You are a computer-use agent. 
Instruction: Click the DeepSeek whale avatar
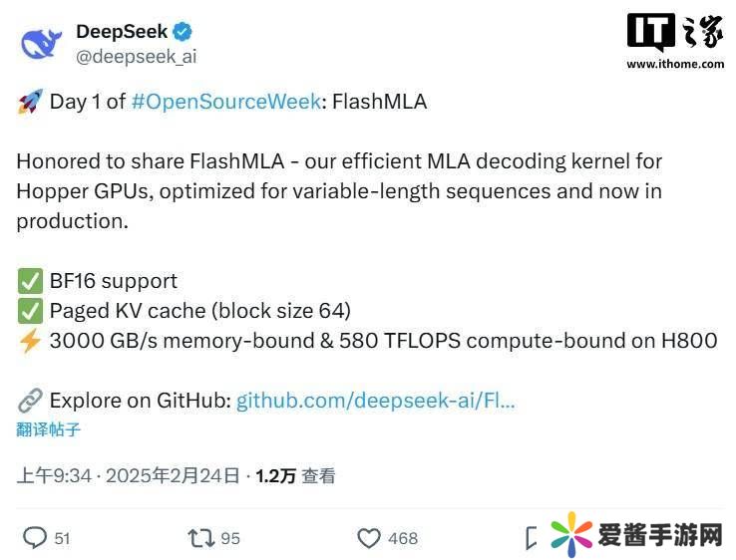(41, 43)
